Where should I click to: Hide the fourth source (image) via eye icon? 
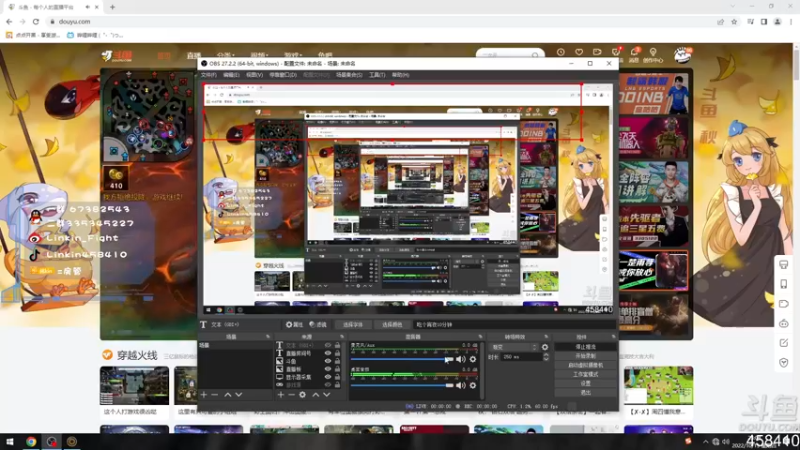click(328, 369)
